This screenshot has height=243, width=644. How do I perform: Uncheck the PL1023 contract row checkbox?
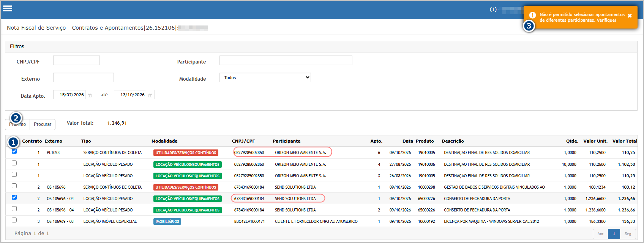pyautogui.click(x=14, y=151)
